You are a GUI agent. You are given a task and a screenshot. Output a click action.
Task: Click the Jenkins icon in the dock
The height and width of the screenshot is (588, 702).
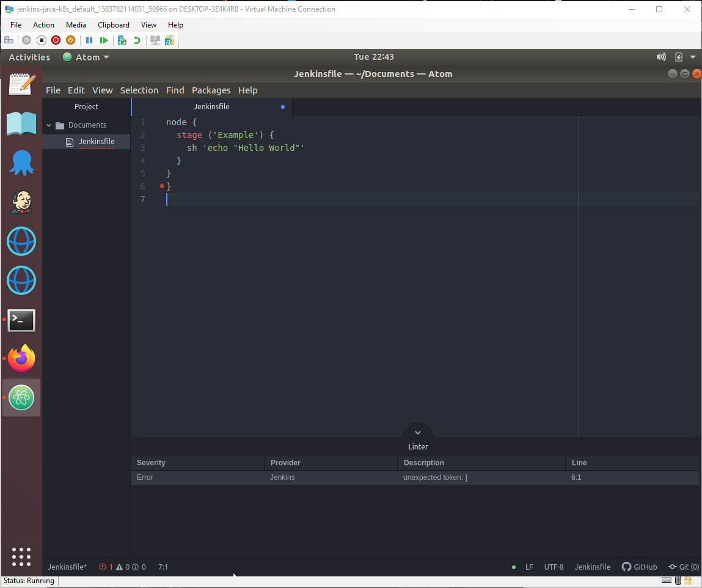point(21,202)
